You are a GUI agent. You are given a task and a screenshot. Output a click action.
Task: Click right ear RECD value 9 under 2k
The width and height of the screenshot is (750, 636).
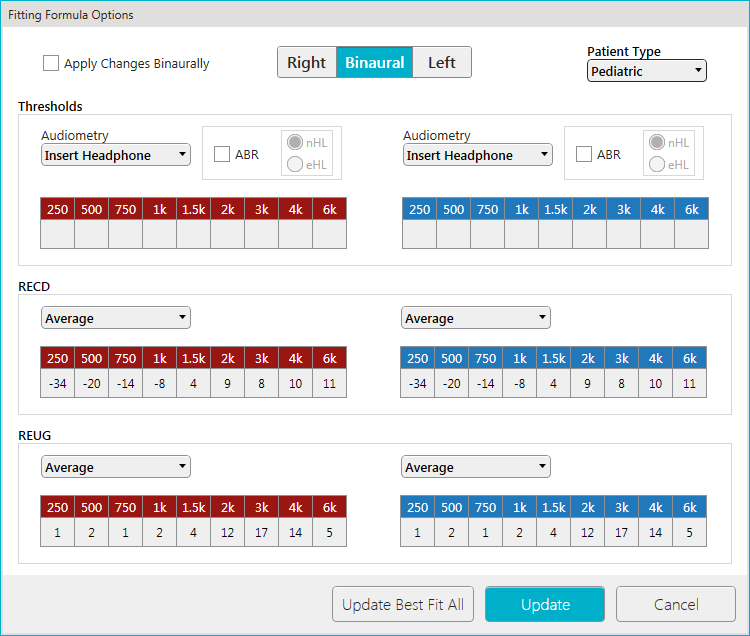(x=228, y=383)
